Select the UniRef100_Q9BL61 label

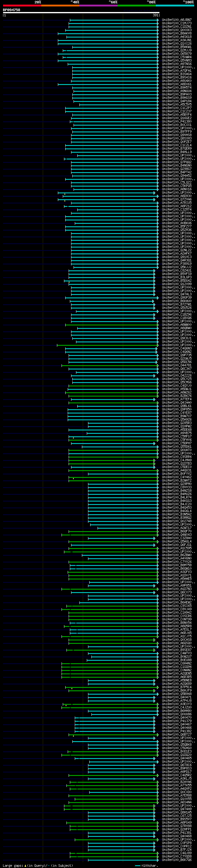click(x=177, y=406)
